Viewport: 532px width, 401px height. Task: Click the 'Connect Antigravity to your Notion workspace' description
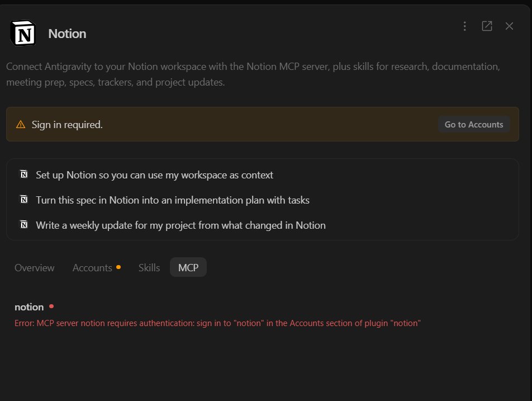[x=253, y=74]
